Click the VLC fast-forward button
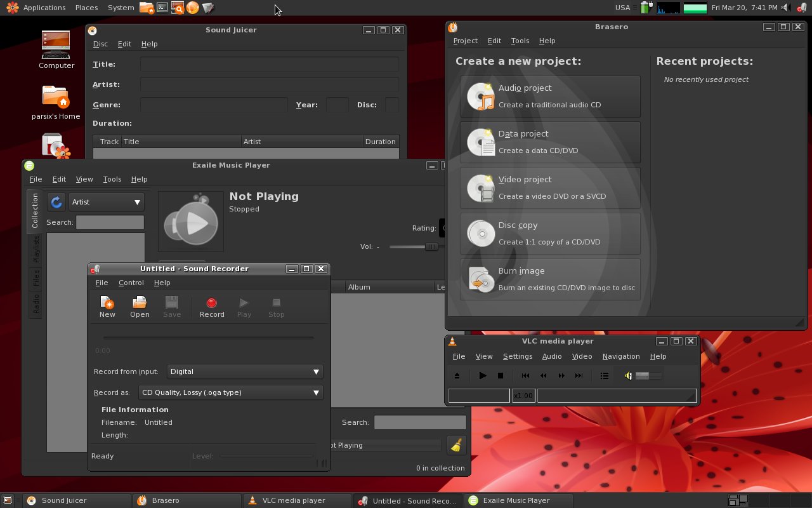The width and height of the screenshot is (812, 508). pyautogui.click(x=561, y=375)
